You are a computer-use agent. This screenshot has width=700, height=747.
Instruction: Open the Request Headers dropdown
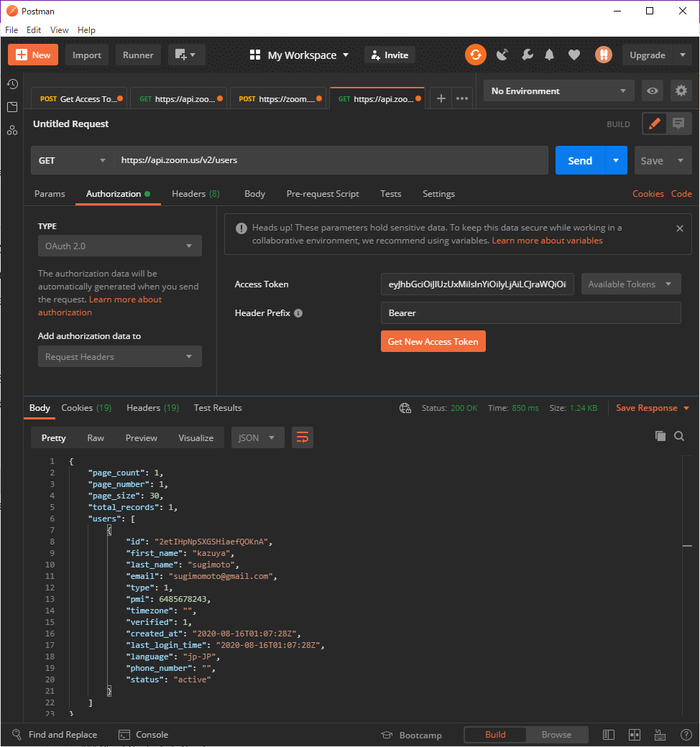(x=120, y=356)
